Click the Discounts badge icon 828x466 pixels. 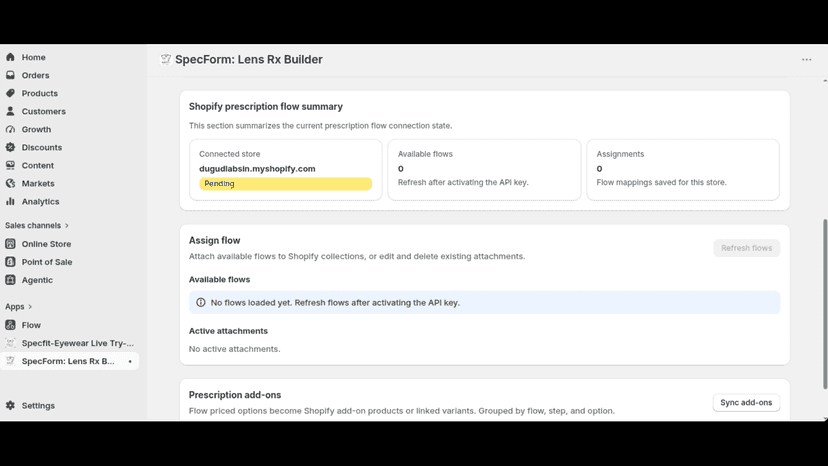pos(10,147)
